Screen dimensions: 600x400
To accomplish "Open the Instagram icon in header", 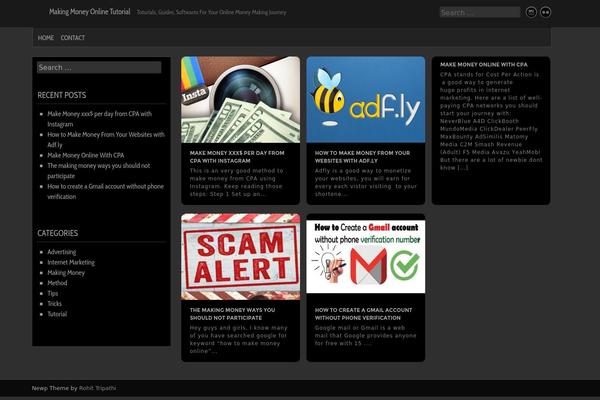I will 531,12.
